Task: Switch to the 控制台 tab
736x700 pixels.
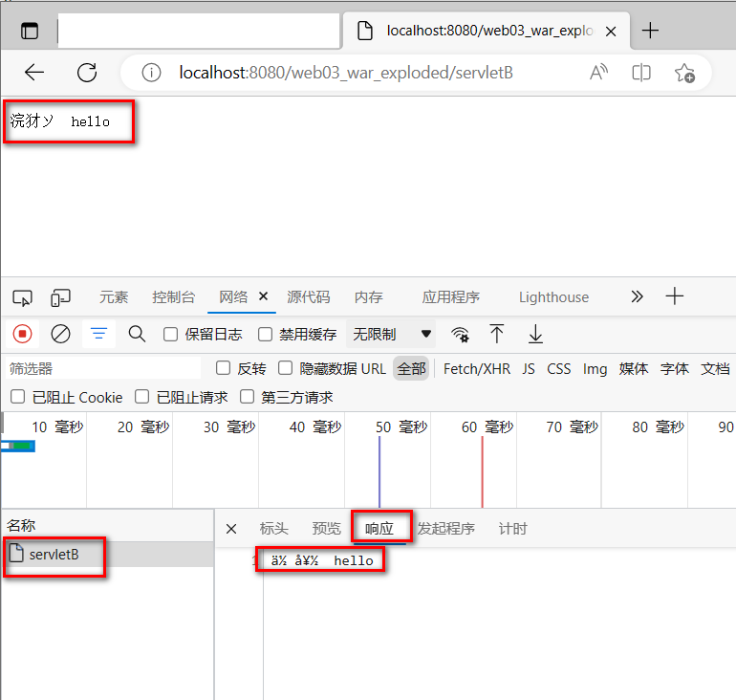Action: (173, 297)
